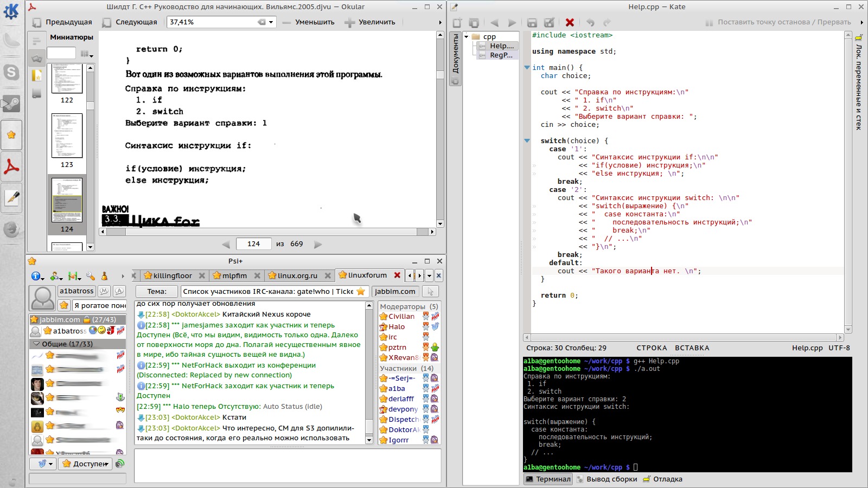
Task: Click add contact icon in Psi+
Action: click(x=56, y=276)
